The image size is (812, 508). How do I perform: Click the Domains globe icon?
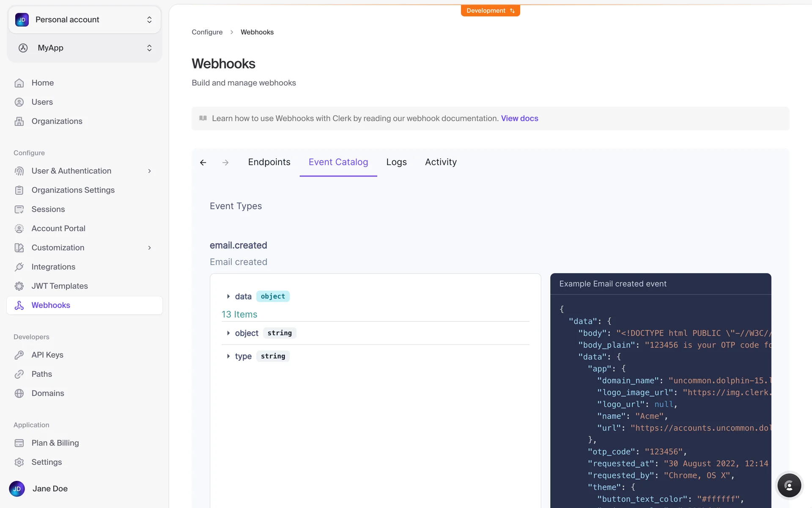tap(19, 393)
